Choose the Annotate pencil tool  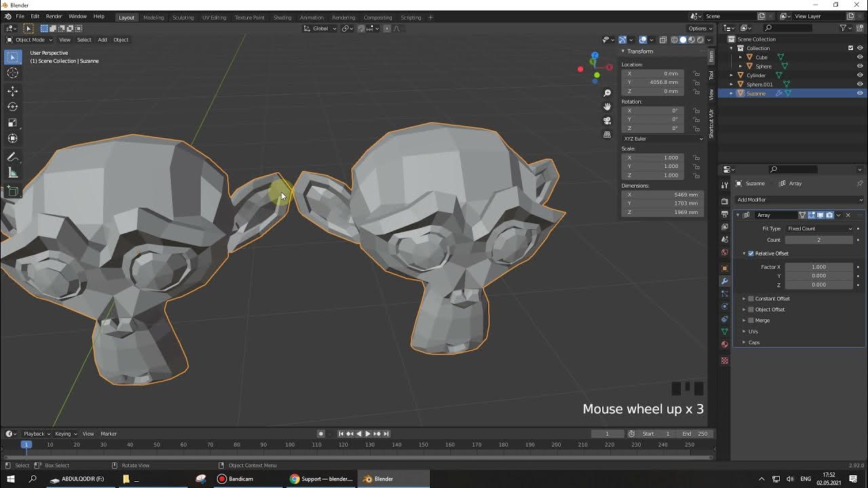click(x=12, y=157)
